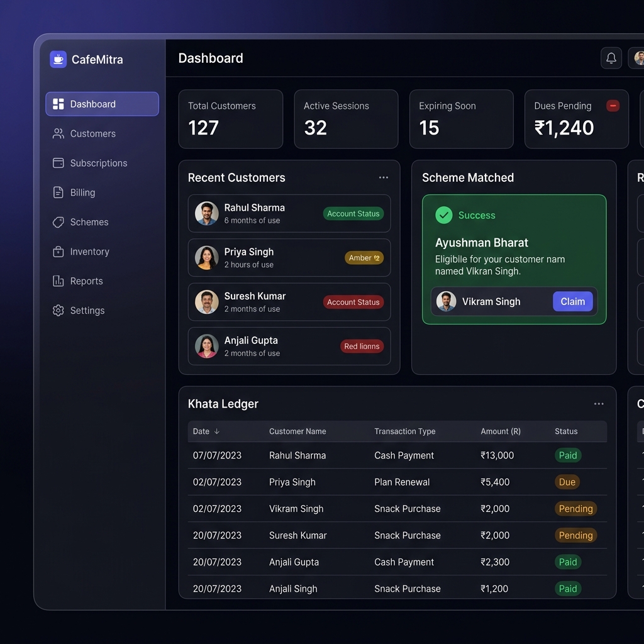Click the CafeMitra coffee cup logo
644x644 pixels.
[58, 59]
